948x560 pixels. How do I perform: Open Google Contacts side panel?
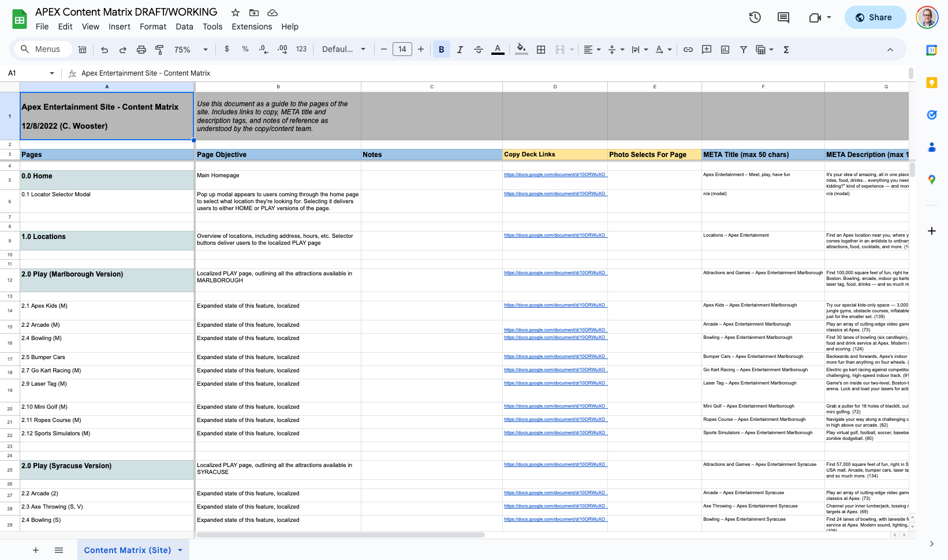tap(932, 147)
